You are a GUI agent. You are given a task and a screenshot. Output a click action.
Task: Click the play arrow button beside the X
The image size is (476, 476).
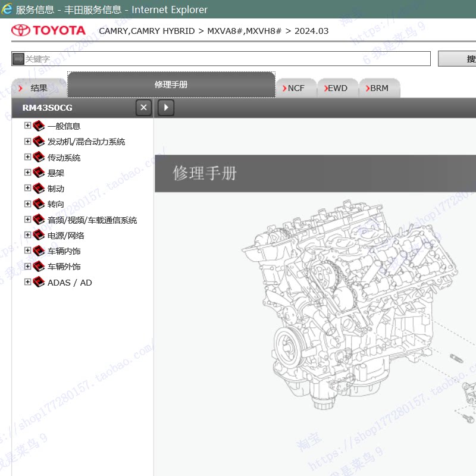coord(166,108)
